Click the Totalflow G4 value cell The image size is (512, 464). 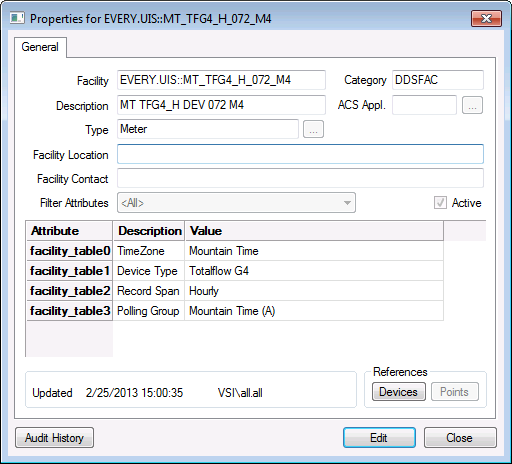tap(314, 271)
